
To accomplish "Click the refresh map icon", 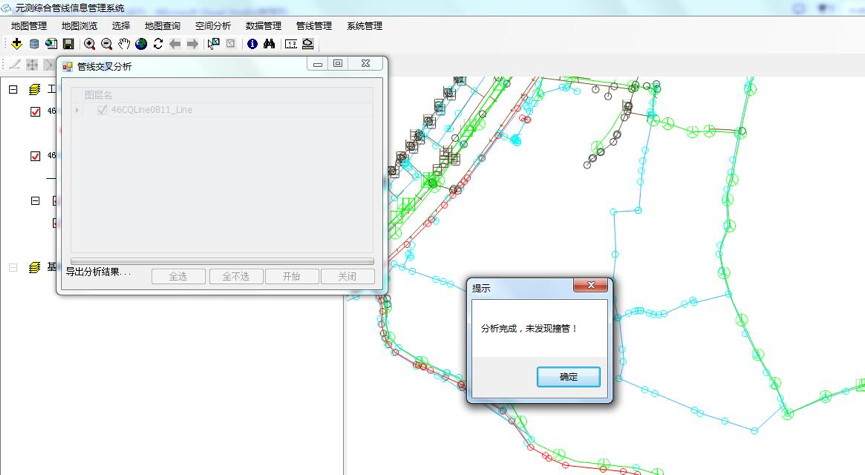I will (158, 44).
